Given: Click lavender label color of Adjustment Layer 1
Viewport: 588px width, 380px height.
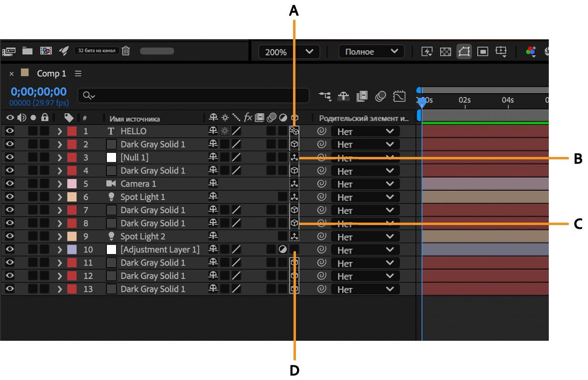Looking at the screenshot, I should point(72,250).
